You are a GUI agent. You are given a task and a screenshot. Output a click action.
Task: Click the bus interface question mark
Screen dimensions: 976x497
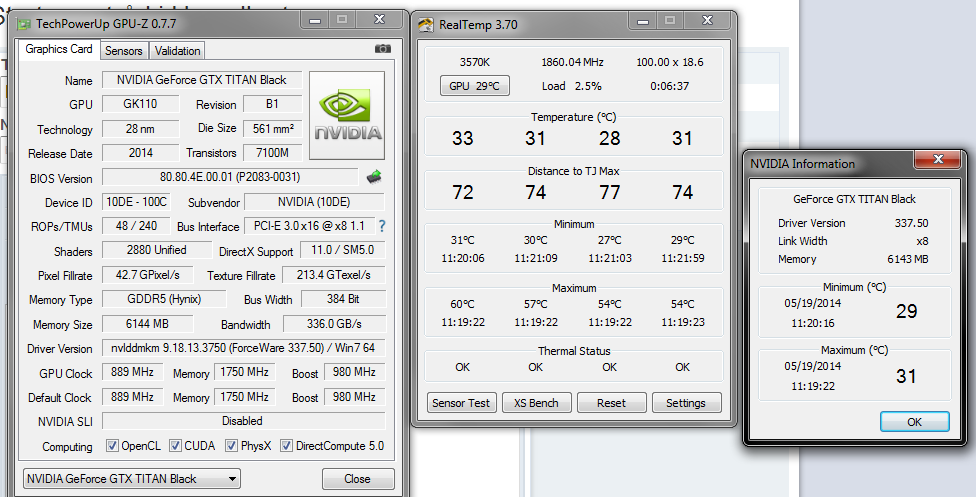pos(382,226)
